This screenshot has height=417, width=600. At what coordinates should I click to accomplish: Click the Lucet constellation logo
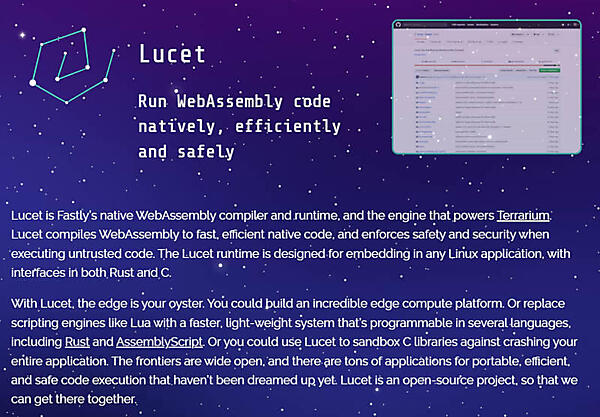coord(72,66)
